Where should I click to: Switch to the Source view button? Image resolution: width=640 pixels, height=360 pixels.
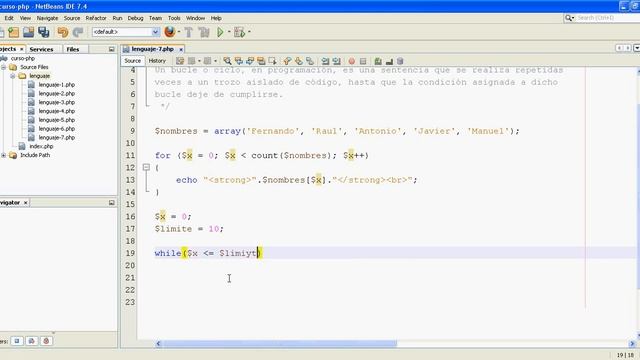(x=133, y=61)
